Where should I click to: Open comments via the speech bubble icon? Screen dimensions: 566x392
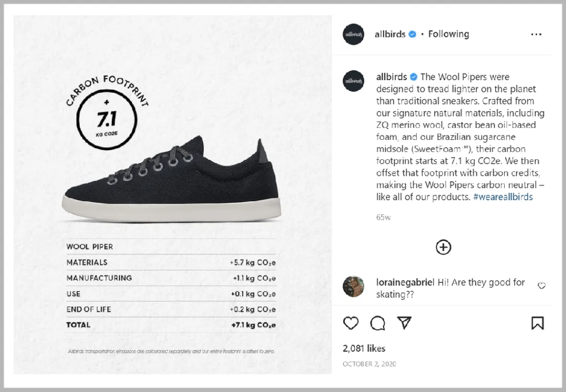click(x=378, y=323)
